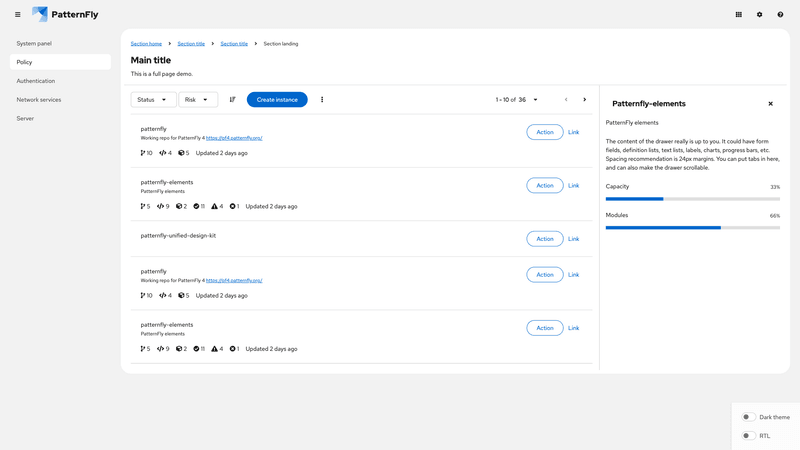Click Action for patternfly-unified-design-kit
The image size is (800, 450).
[x=545, y=239]
